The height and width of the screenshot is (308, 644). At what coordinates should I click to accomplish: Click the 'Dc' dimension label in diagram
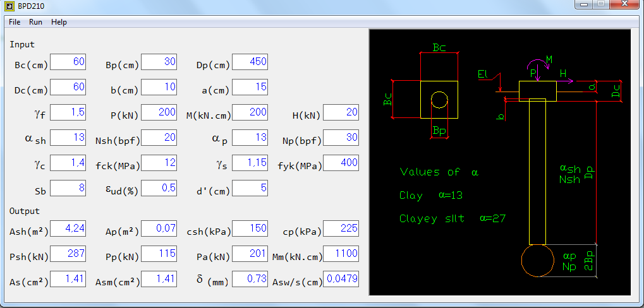[x=616, y=91]
